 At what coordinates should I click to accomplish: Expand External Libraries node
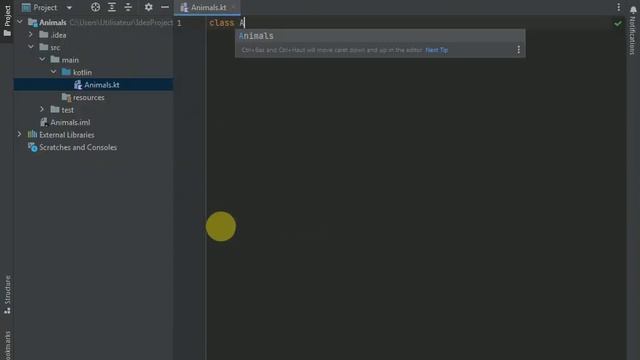(x=20, y=134)
